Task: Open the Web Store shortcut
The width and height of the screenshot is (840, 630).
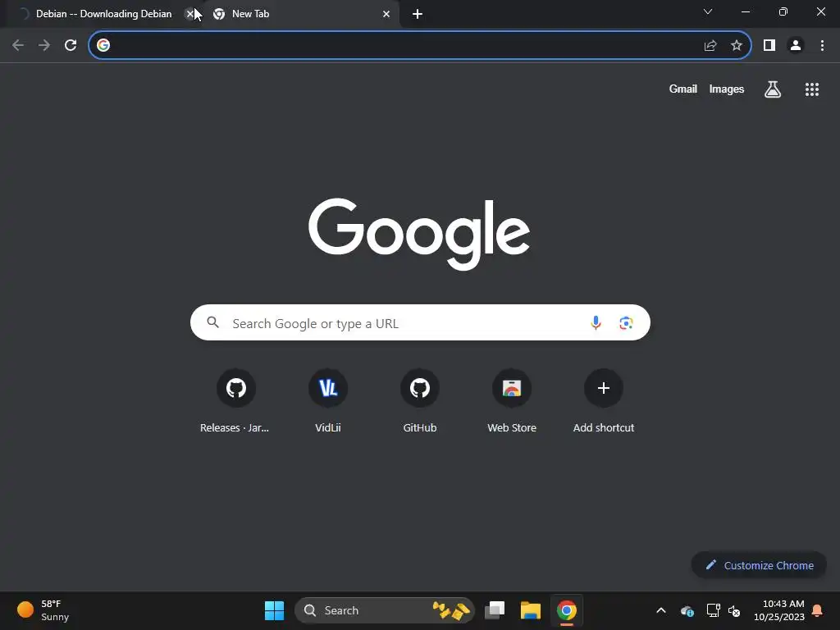Action: click(512, 400)
